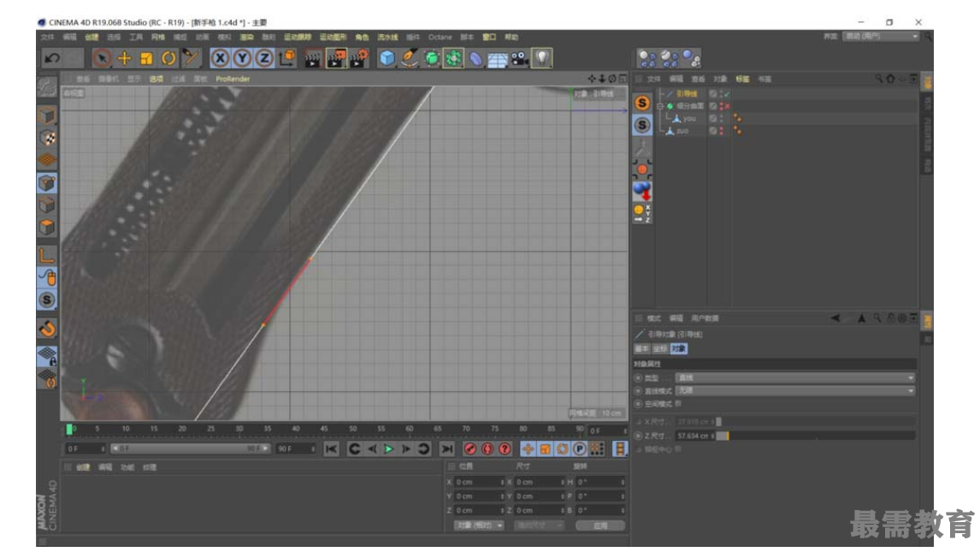Switch to 基本 Basic attribute tab
This screenshot has height=558, width=980.
pos(642,348)
